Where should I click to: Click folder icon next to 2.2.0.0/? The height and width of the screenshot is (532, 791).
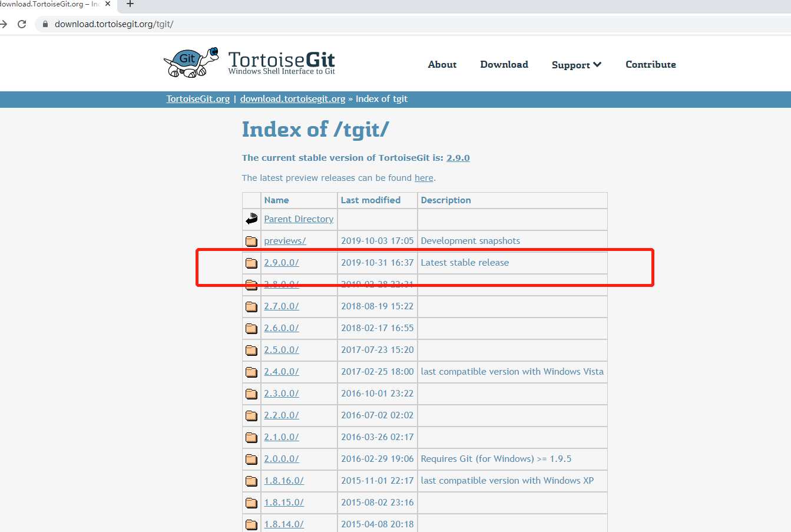(x=251, y=415)
